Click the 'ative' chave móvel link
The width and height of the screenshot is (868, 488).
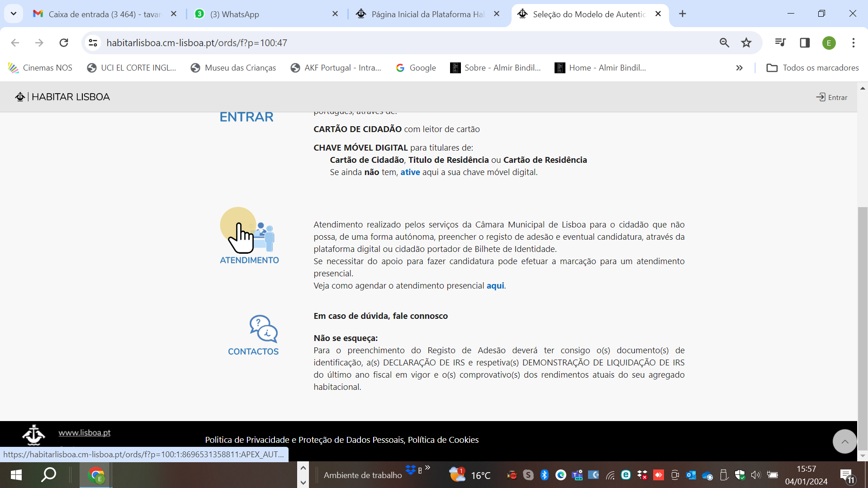pos(410,172)
